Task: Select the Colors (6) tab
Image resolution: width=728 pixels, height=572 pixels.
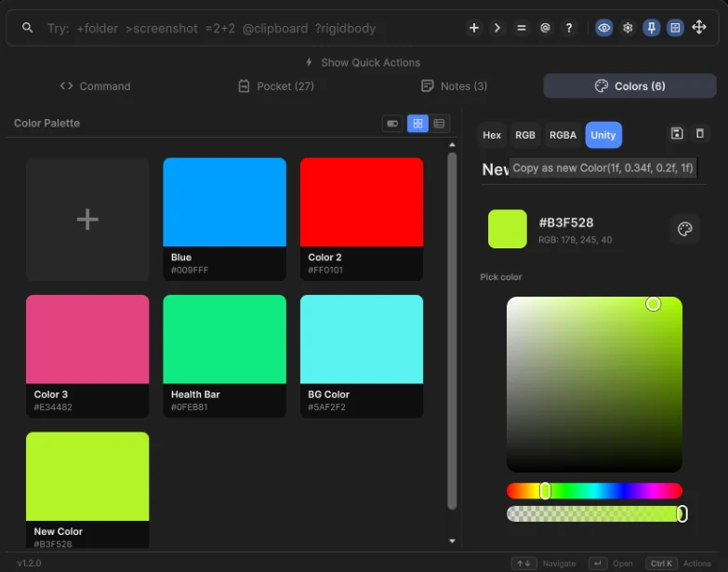Action: click(x=630, y=86)
